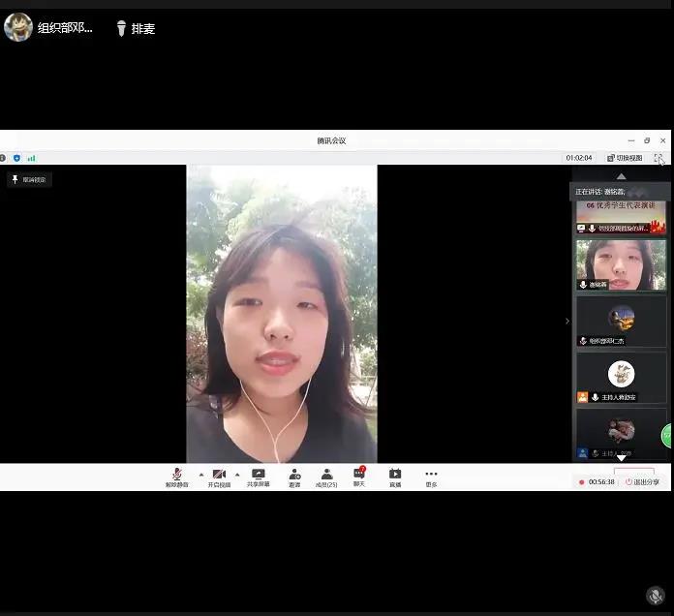Open the Chat (聊天) panel
Screen dimensions: 674x616
[359, 475]
